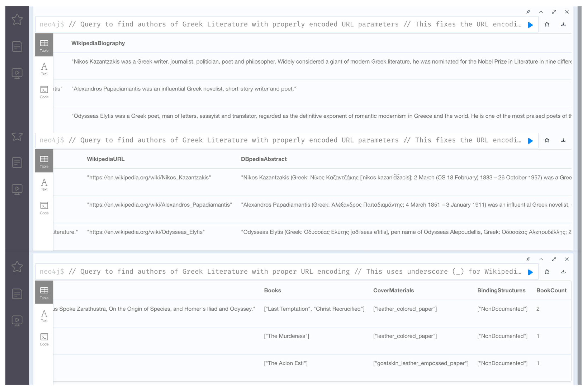The height and width of the screenshot is (391, 588).
Task: Favorite the top frame's query with star icon
Action: [x=547, y=24]
